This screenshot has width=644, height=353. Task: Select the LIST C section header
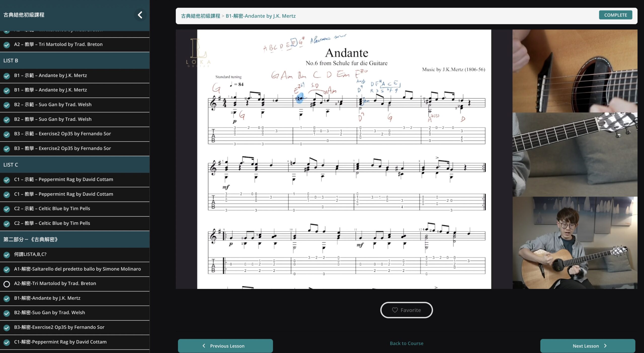(x=75, y=165)
